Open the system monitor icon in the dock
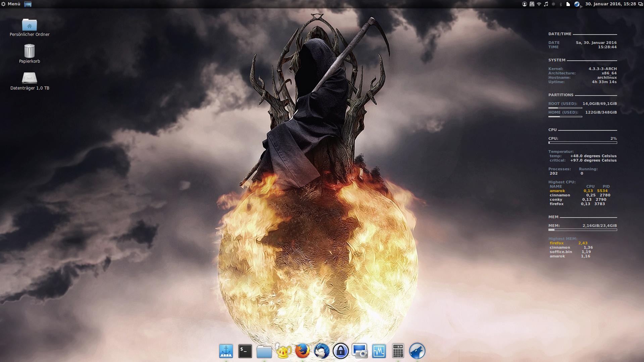This screenshot has width=644, height=362. [x=379, y=351]
